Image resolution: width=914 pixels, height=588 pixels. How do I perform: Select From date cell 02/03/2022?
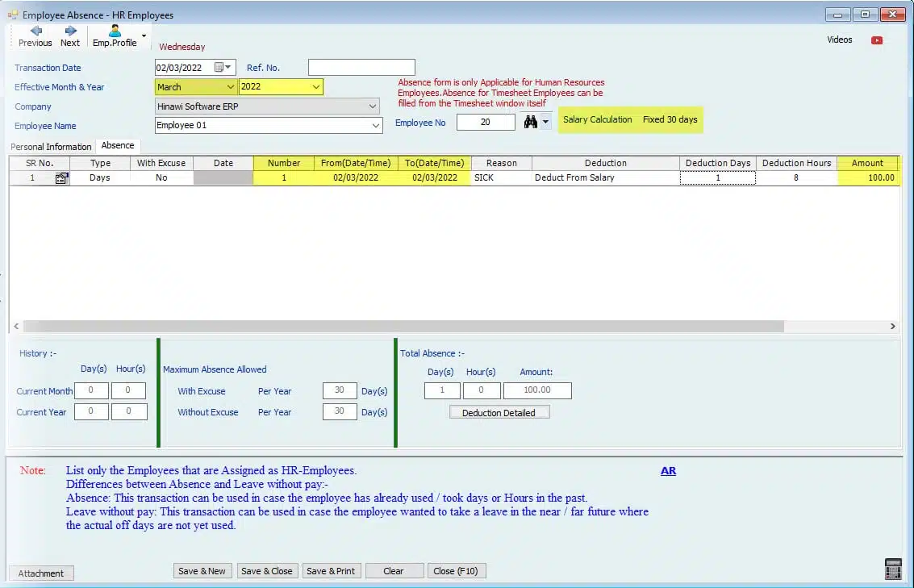[356, 177]
